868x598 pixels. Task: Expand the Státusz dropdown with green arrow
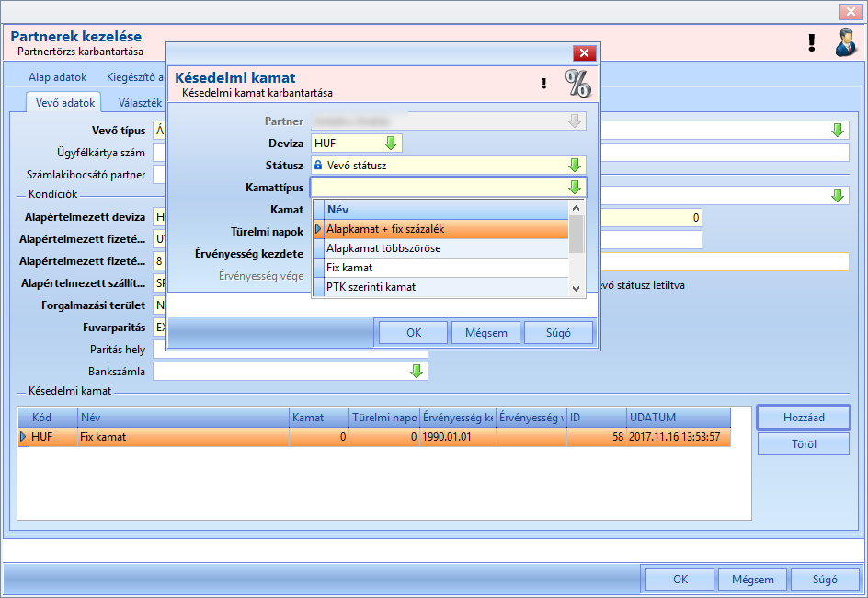[x=575, y=165]
